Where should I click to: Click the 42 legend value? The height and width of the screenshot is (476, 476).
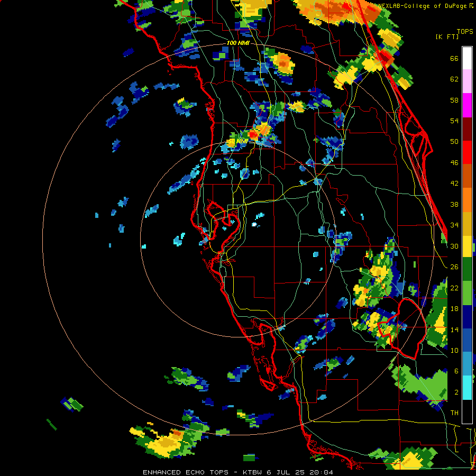[454, 184]
